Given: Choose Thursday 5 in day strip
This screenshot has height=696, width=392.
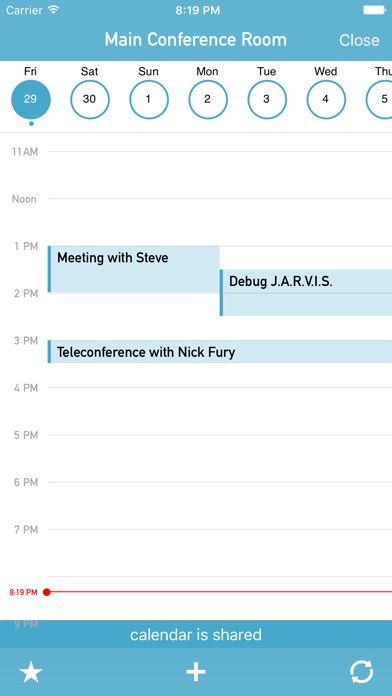Looking at the screenshot, I should coord(380,99).
